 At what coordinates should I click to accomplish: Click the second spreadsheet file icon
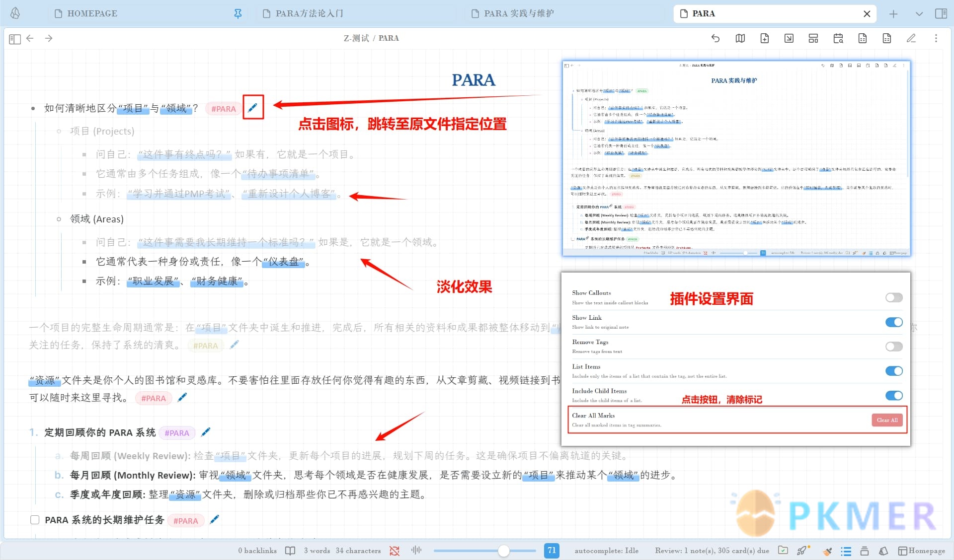[887, 38]
